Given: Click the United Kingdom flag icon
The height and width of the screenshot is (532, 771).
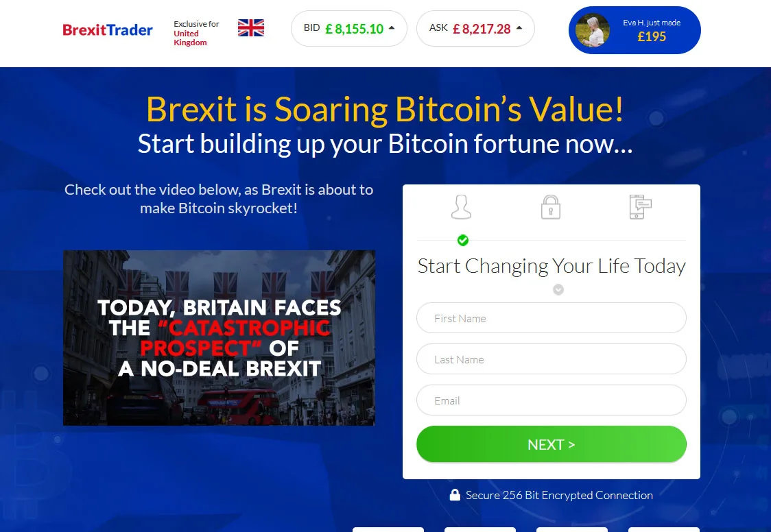Looking at the screenshot, I should click(x=251, y=28).
